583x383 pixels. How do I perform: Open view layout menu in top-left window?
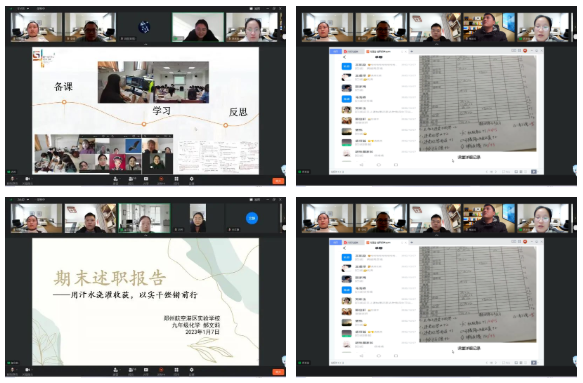[255, 8]
